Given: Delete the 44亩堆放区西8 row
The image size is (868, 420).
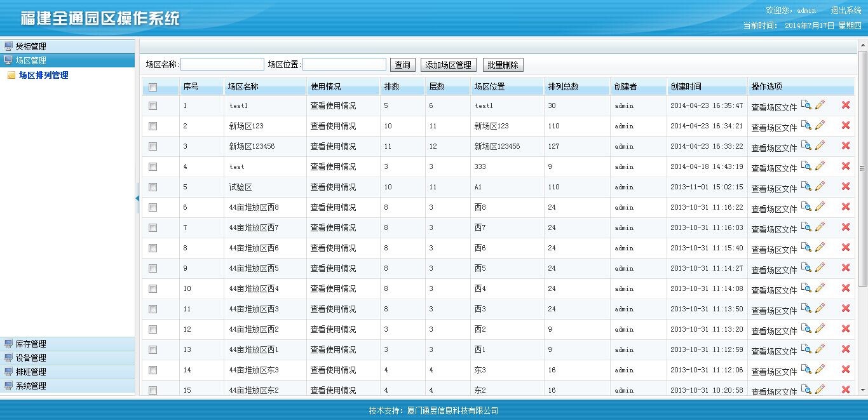Looking at the screenshot, I should tap(846, 207).
